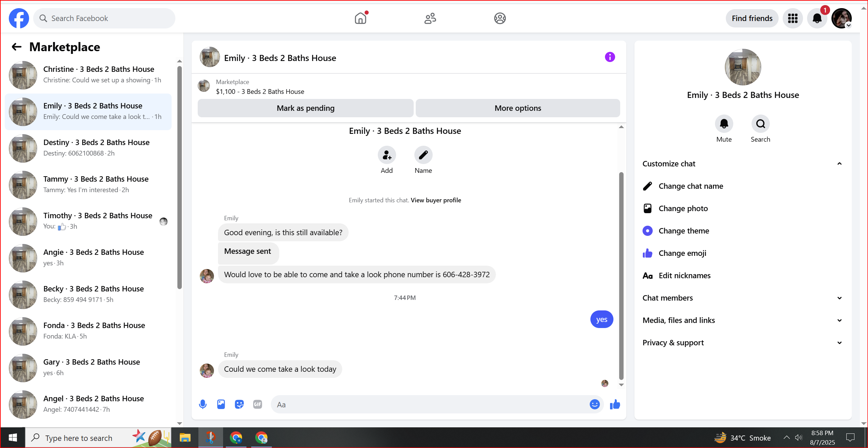Open Timothy's conversation
This screenshot has width=868, height=448.
pos(88,221)
